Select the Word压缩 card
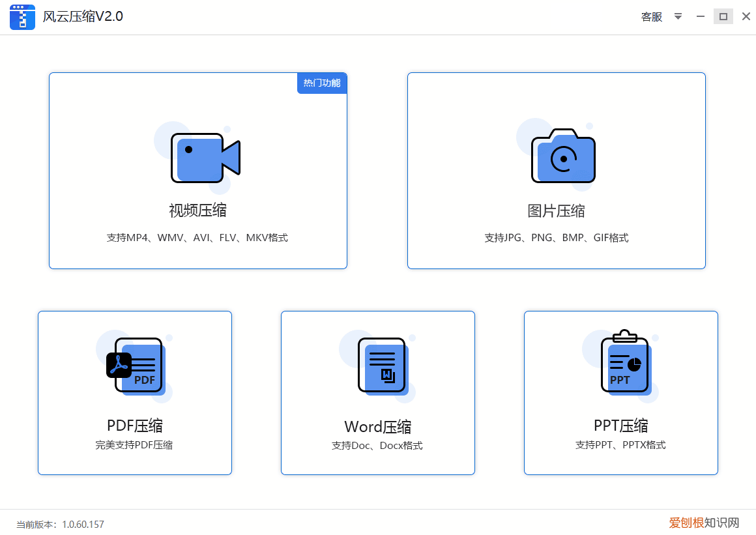The image size is (756, 535). (x=377, y=392)
